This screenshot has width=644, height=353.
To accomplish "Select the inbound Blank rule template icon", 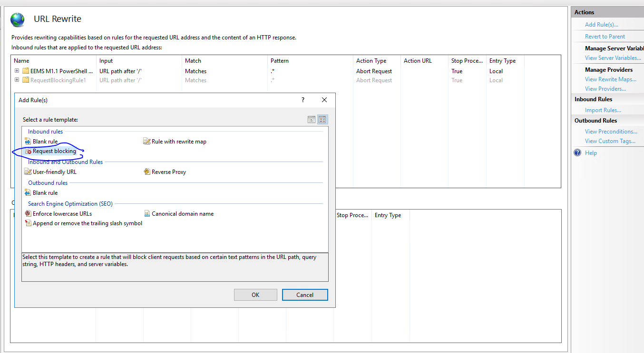I will coord(28,142).
